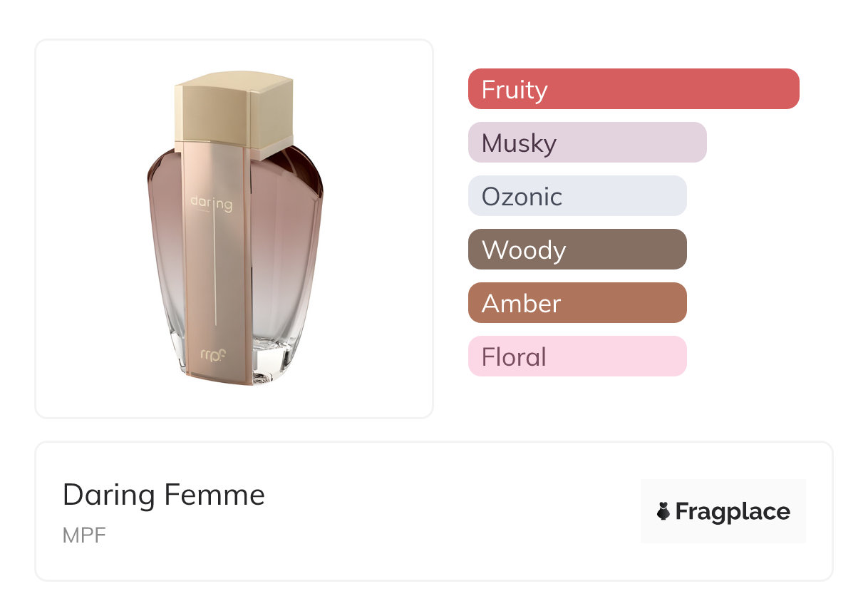Click the mpf logo on the bottle base
This screenshot has height=616, width=868.
click(214, 354)
